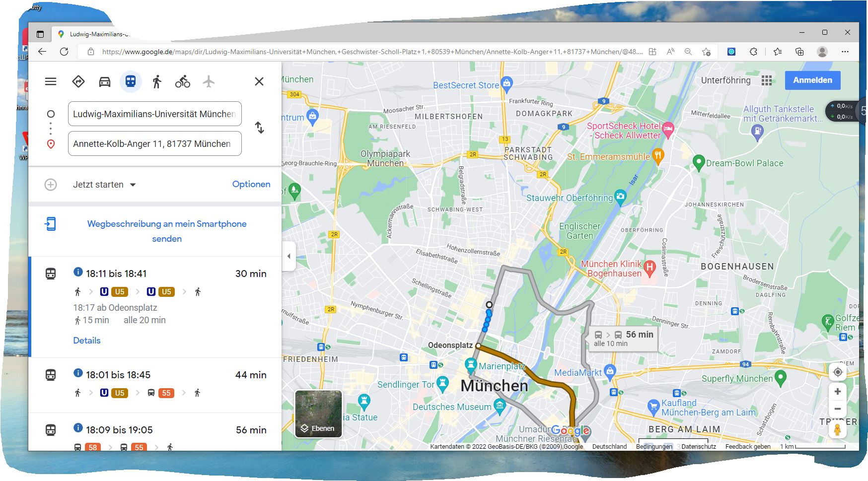
Task: Collapse the side panel with arrow
Action: [289, 256]
